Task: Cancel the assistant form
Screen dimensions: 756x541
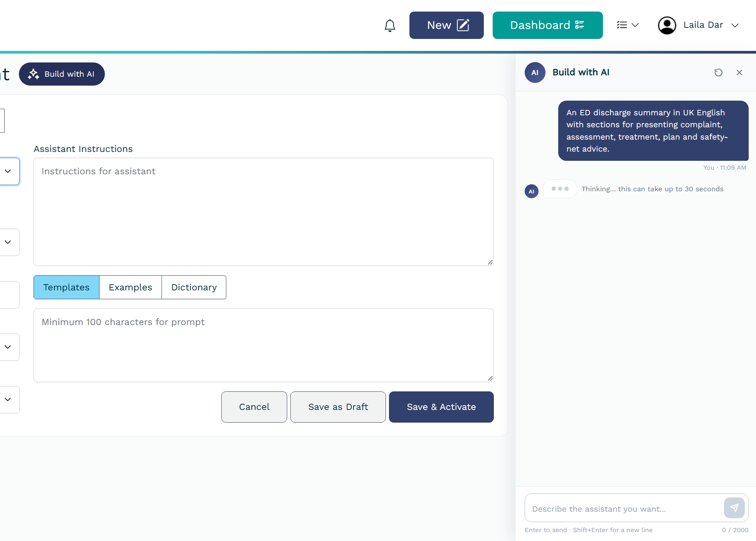Action: point(254,407)
